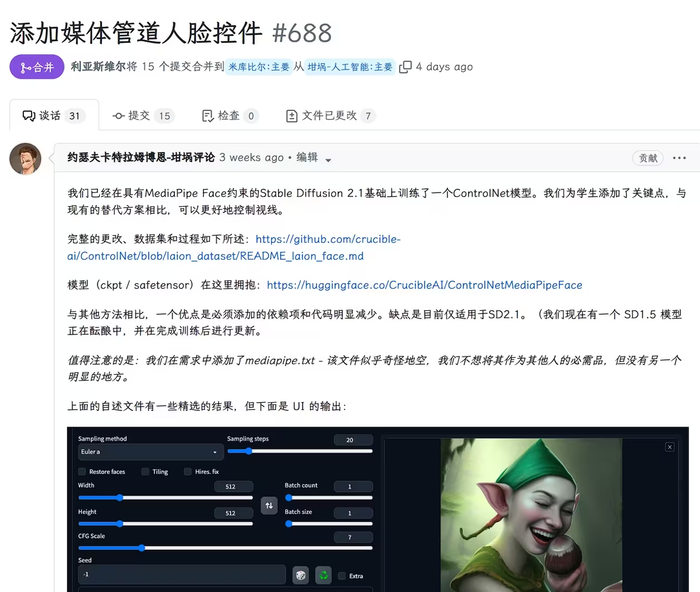Click the 贡献 contributor badge
The width and height of the screenshot is (700, 592).
pyautogui.click(x=648, y=158)
